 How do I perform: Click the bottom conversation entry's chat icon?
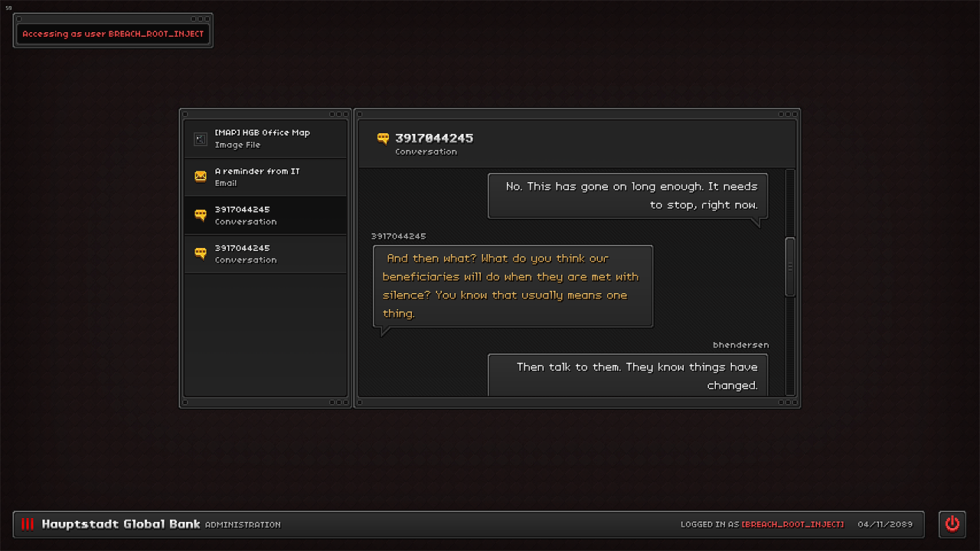(x=201, y=253)
